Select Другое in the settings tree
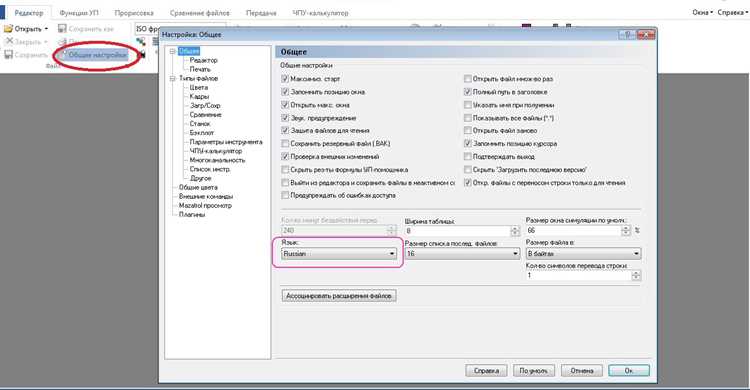The width and height of the screenshot is (750, 390). [200, 178]
